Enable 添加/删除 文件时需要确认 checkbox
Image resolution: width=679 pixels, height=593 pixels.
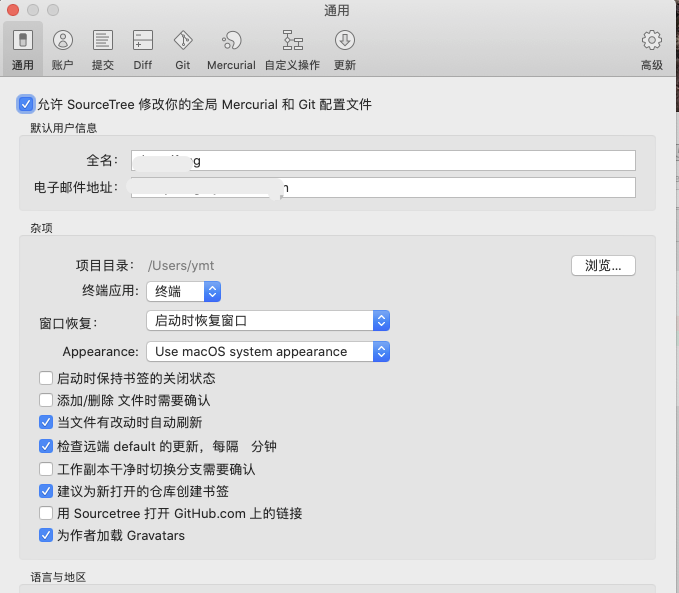click(x=46, y=400)
